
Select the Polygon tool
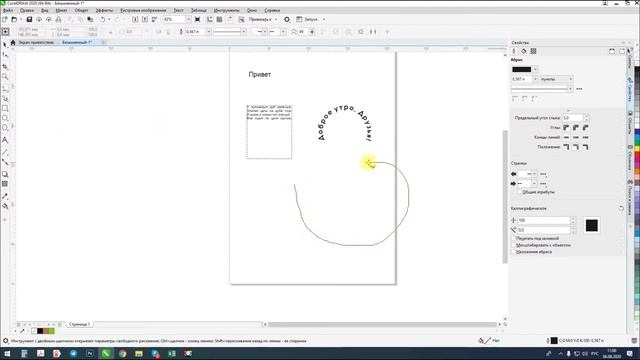pyautogui.click(x=5, y=128)
